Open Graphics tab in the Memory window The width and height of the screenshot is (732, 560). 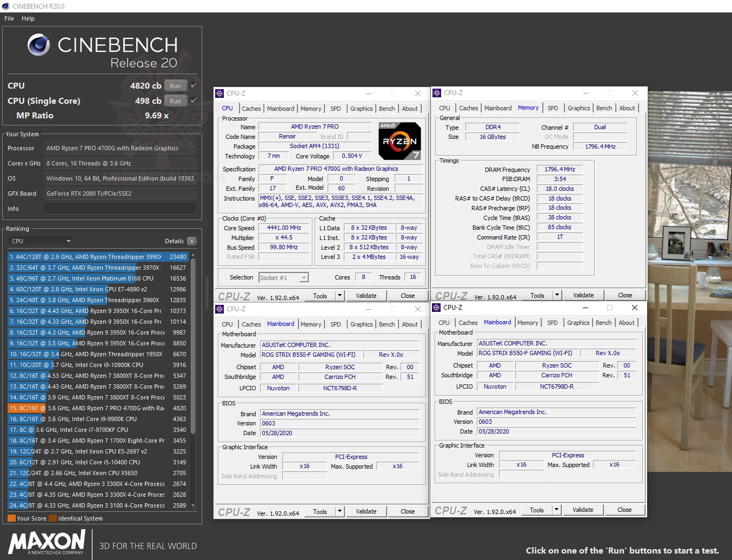tap(578, 108)
